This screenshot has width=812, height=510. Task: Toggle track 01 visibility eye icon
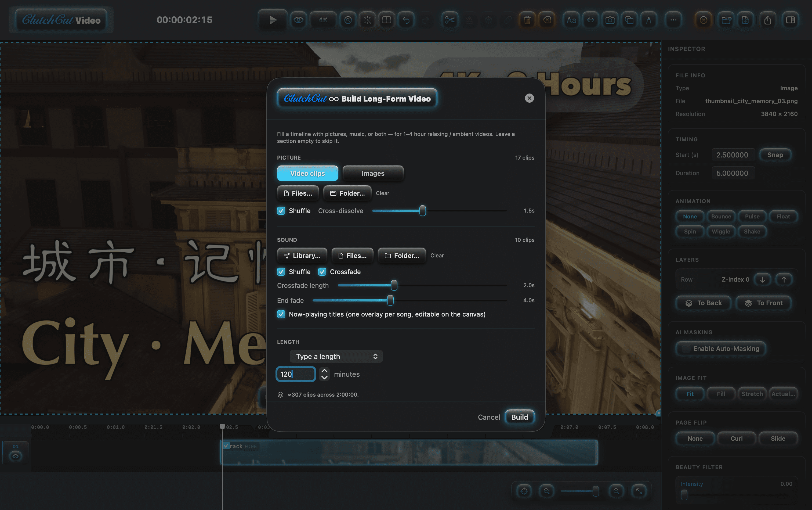pos(16,456)
